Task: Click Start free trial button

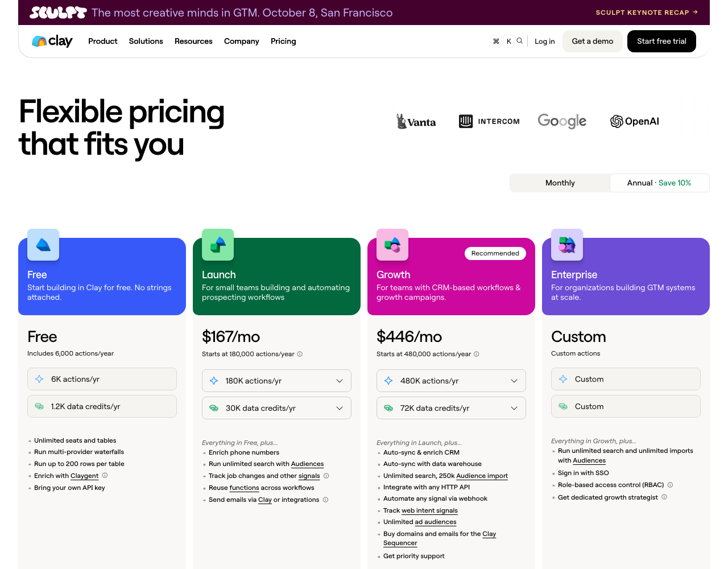Action: pyautogui.click(x=661, y=41)
